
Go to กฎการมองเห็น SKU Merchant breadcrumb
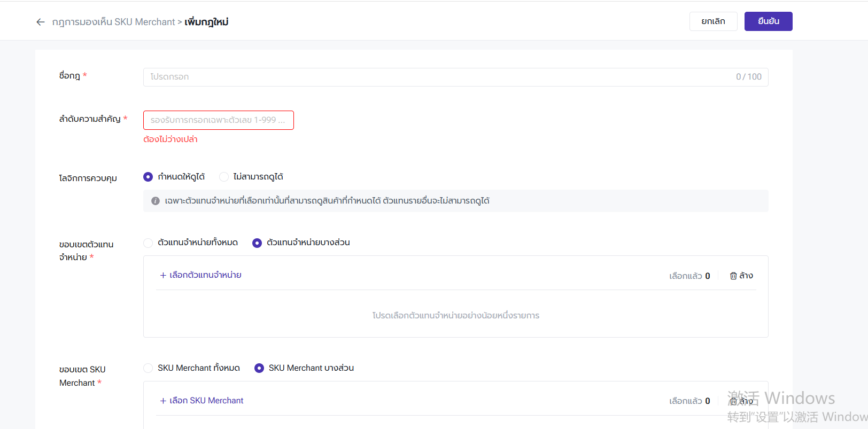[113, 22]
